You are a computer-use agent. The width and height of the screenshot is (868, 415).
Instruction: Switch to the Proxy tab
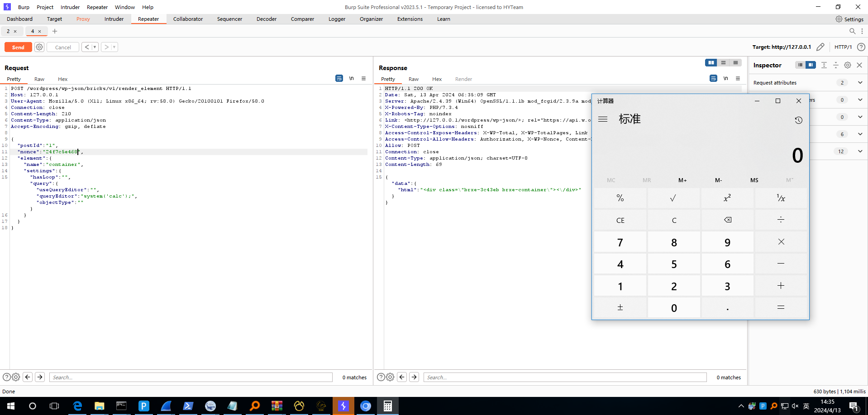click(x=83, y=19)
